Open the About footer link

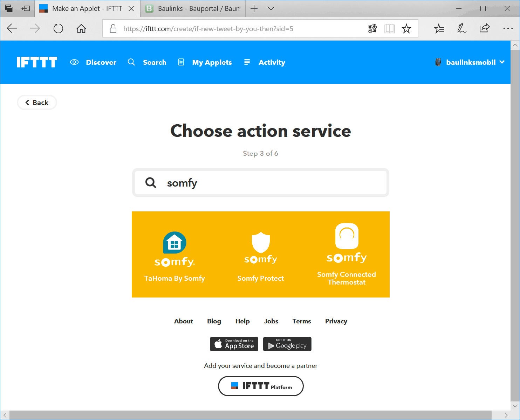(184, 321)
